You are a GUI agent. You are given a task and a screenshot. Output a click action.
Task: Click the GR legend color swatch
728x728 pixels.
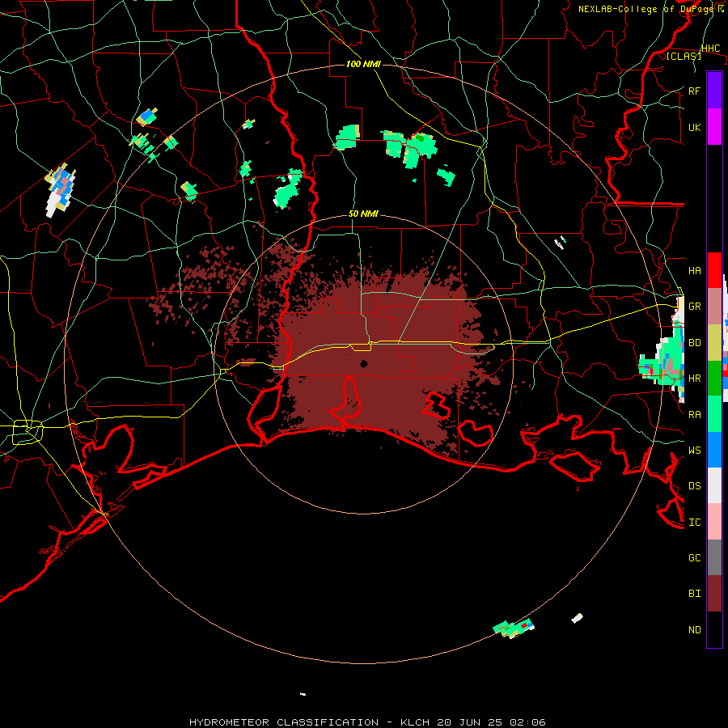coord(714,306)
